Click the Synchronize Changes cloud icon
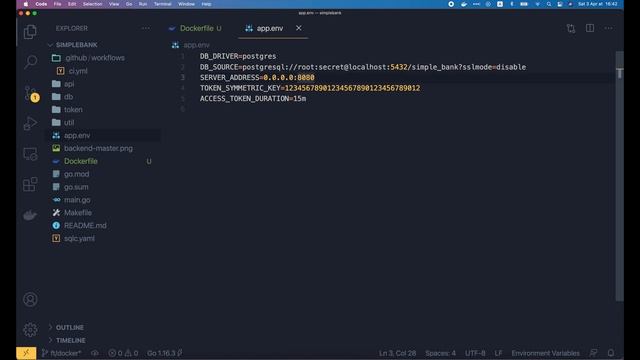 (95, 353)
